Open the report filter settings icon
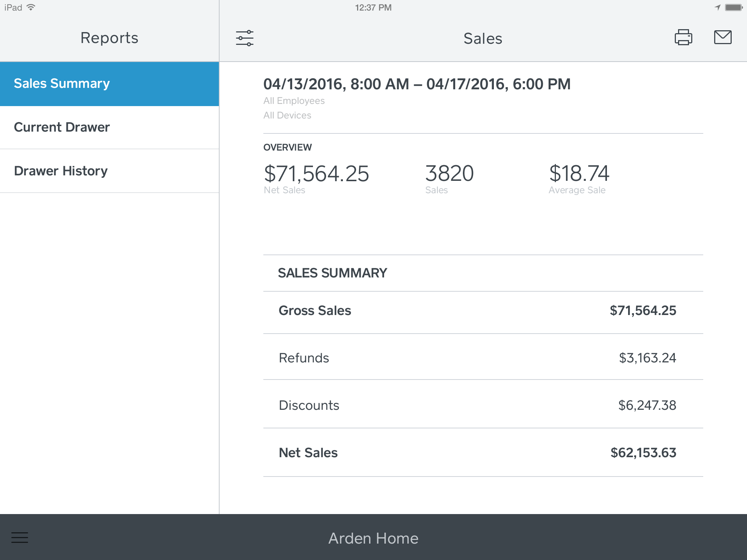 tap(244, 38)
